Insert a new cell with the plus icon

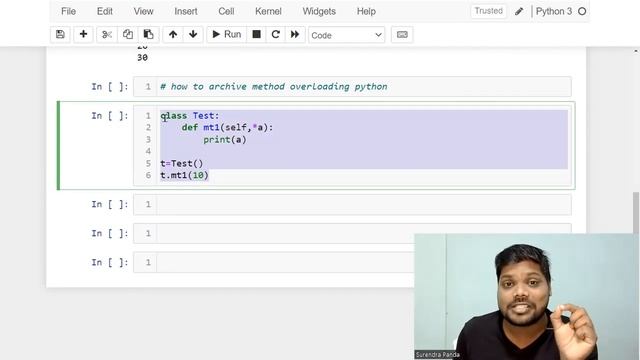click(83, 35)
